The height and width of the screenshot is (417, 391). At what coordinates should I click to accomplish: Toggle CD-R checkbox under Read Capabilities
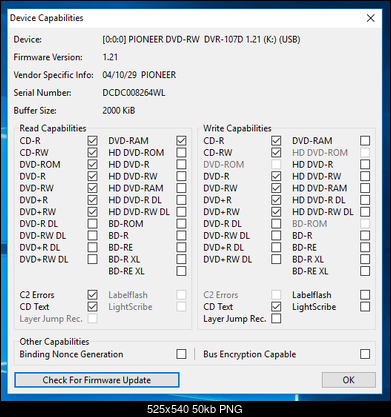pos(92,141)
